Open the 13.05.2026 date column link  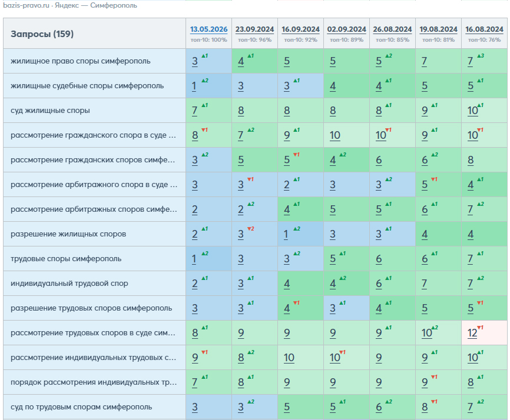pos(208,29)
